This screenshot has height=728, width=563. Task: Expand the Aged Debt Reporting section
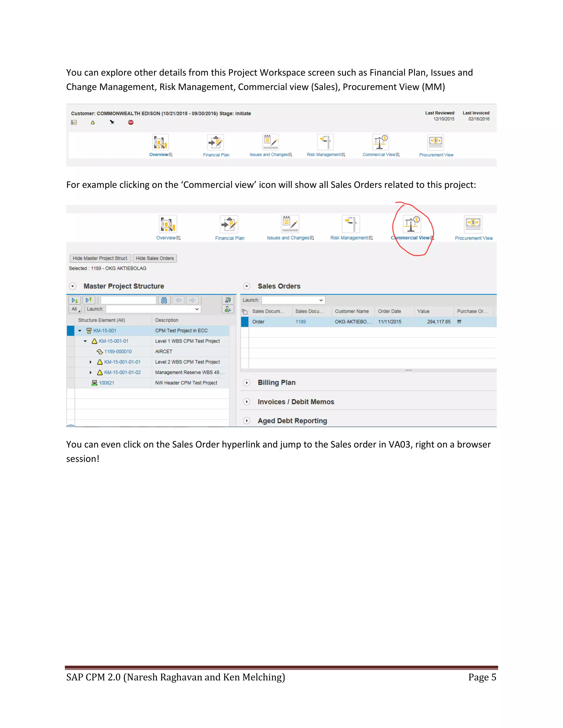247,421
